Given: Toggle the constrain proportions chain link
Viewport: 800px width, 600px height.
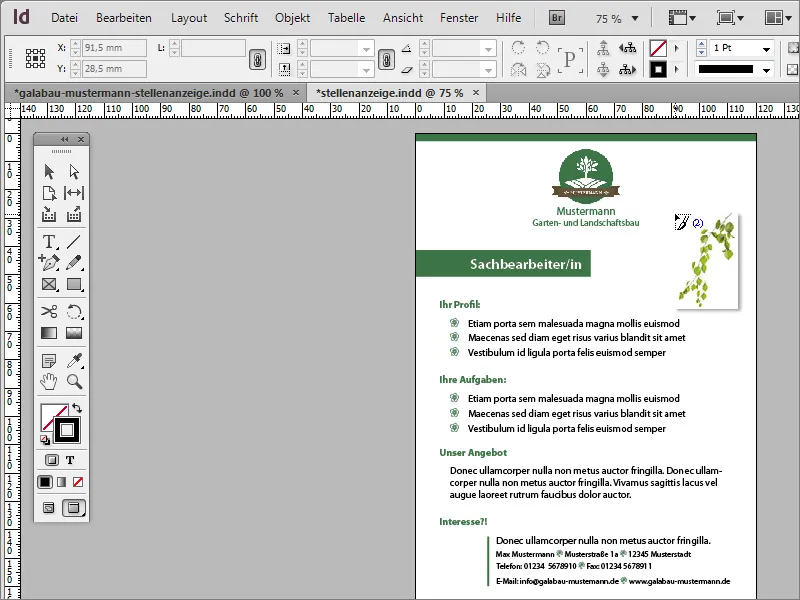Looking at the screenshot, I should click(258, 59).
